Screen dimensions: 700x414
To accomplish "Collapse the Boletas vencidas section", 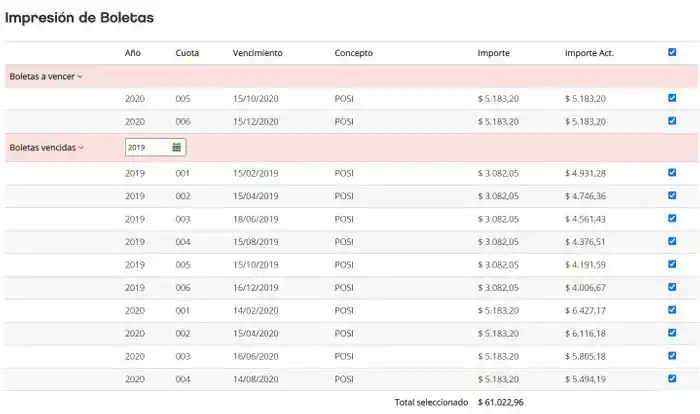I will 46,148.
